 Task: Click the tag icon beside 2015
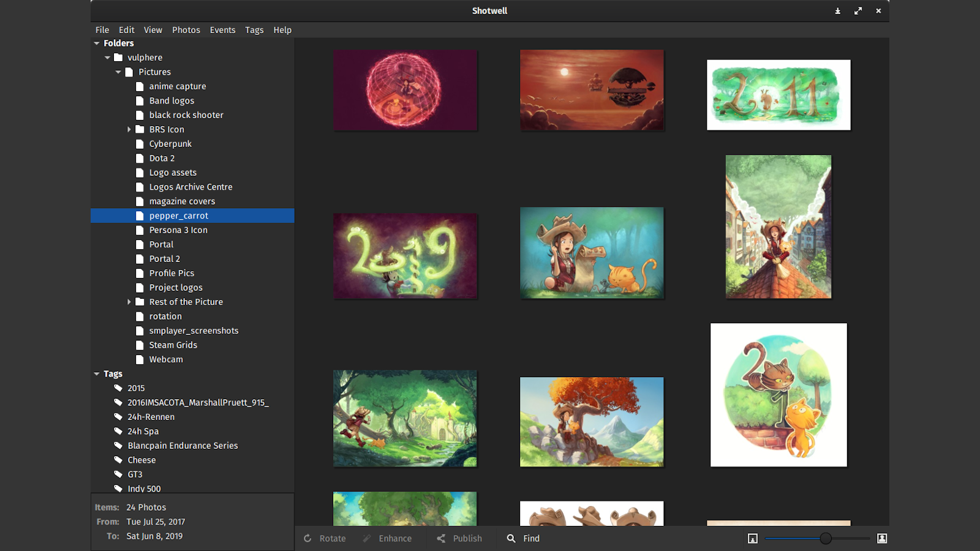pos(118,388)
